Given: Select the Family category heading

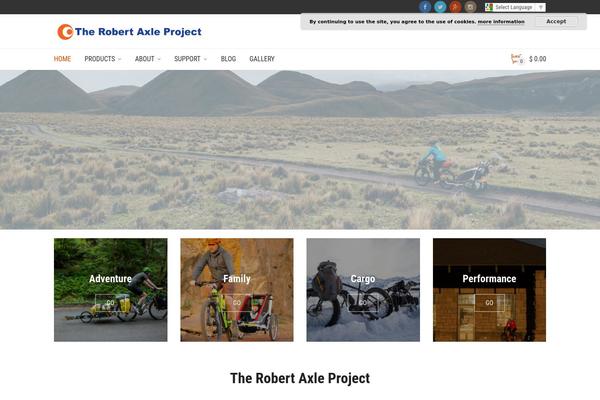Looking at the screenshot, I should [x=237, y=279].
